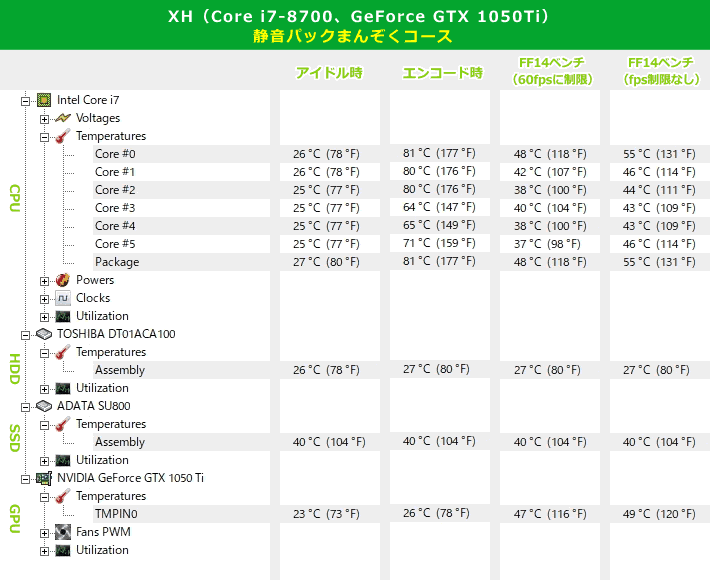710x580 pixels.
Task: Click the thermometer icon under NVIDIA GeForce
Action: tap(62, 496)
